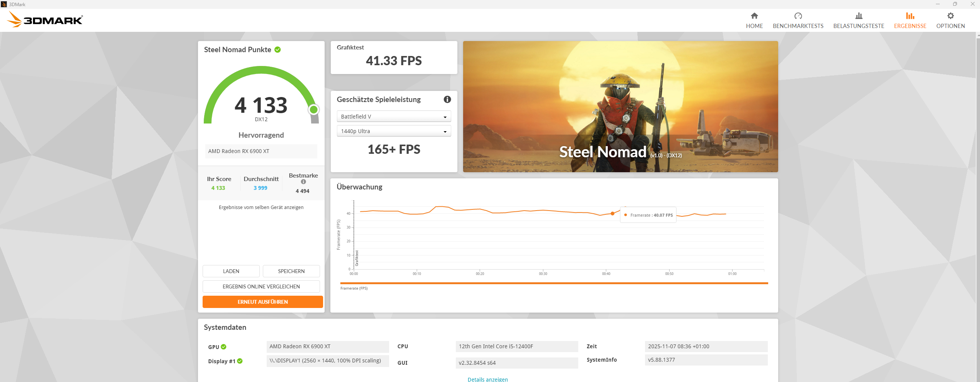Click the info icon under Bestmarke
The height and width of the screenshot is (382, 980).
(x=304, y=182)
